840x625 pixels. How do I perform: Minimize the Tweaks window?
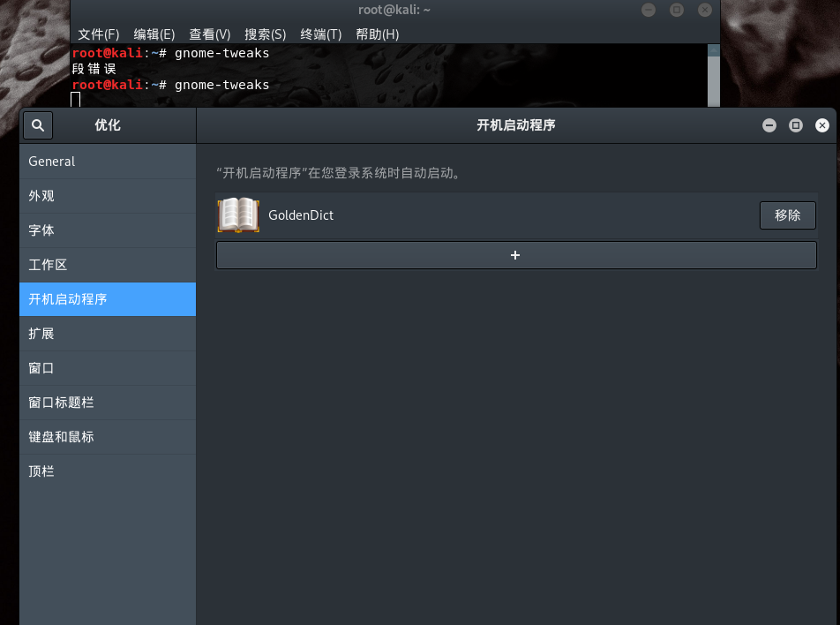tap(769, 125)
